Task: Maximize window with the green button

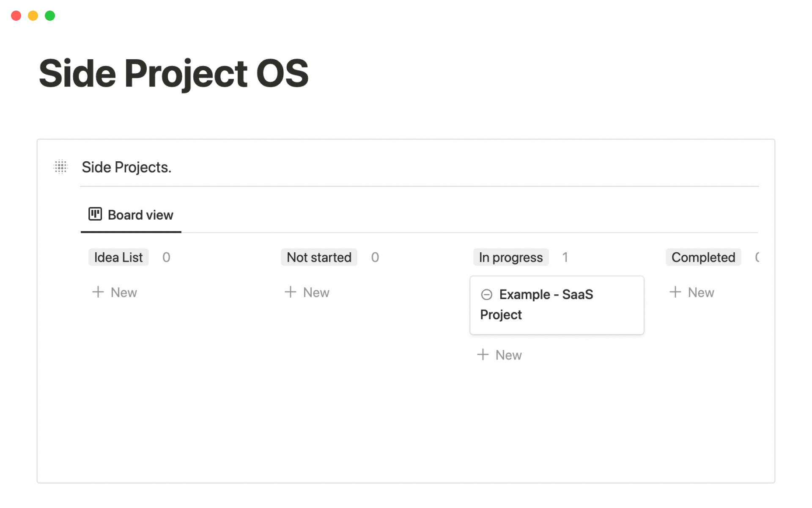Action: coord(50,16)
